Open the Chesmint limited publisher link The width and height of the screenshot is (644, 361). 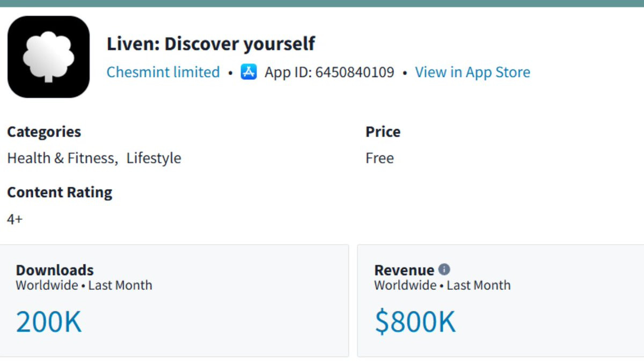[x=163, y=72]
